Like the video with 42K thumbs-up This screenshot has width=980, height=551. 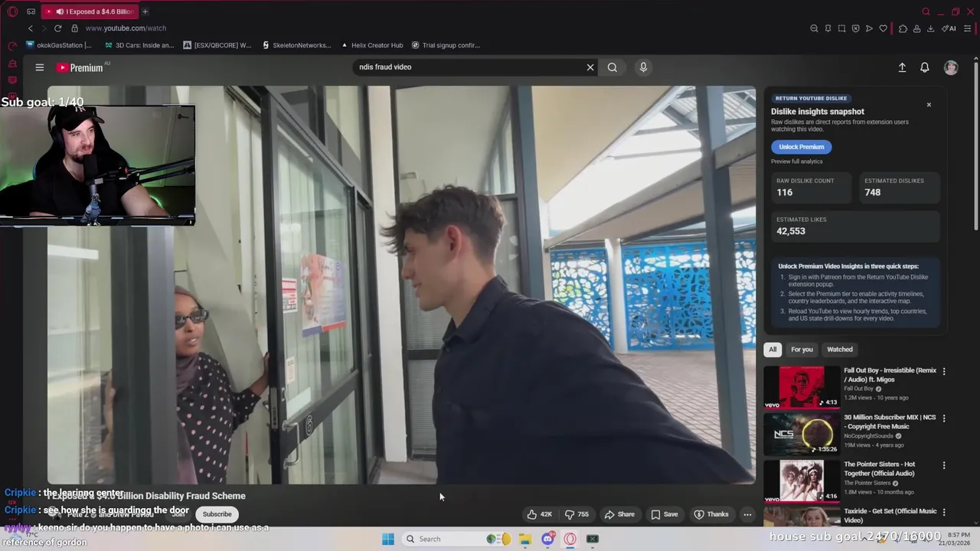(x=540, y=514)
